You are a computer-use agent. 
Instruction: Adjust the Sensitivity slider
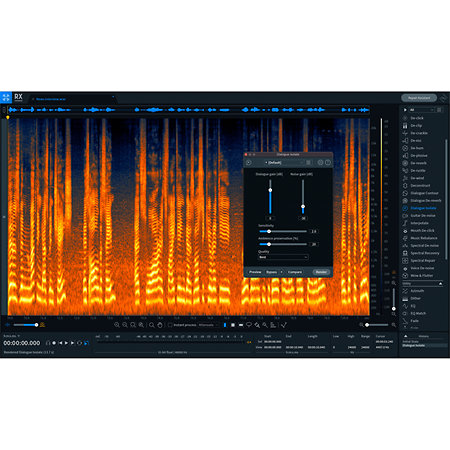(x=283, y=231)
